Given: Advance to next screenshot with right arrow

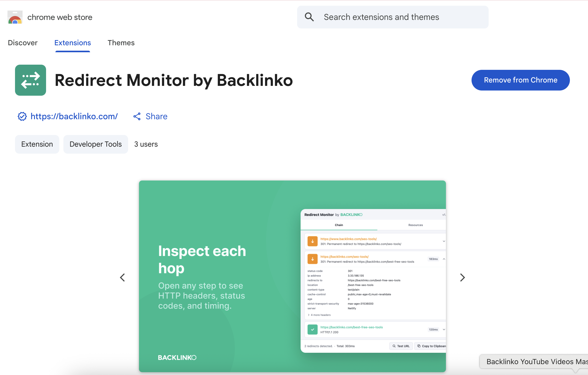Looking at the screenshot, I should 462,277.
